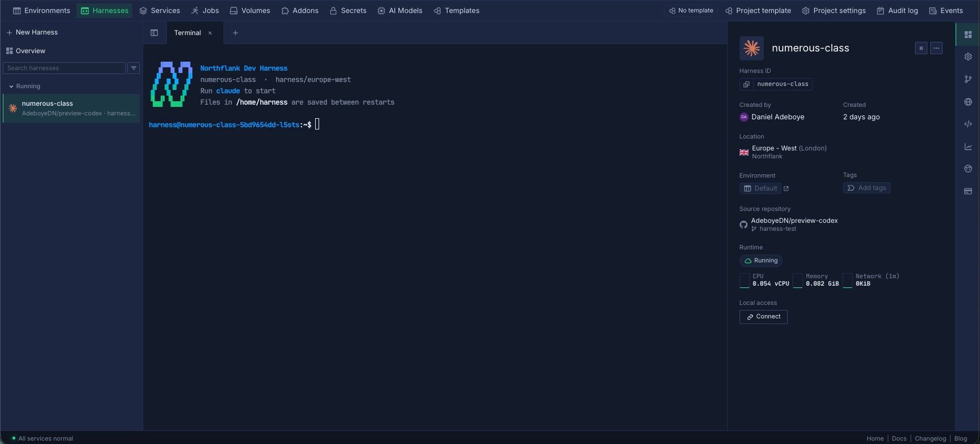Open the three-dot more options menu
980x444 pixels.
pos(936,48)
